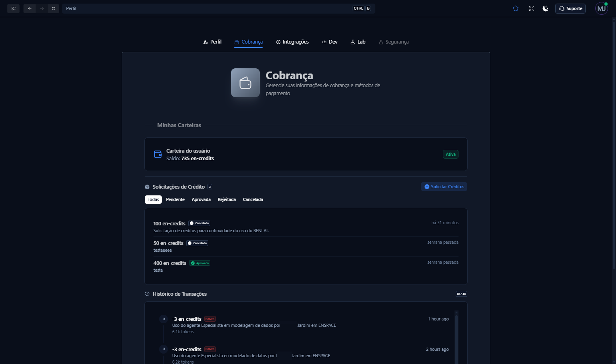Click the large wallet Cobrança header icon
Screen dimensions: 616x364
point(245,83)
